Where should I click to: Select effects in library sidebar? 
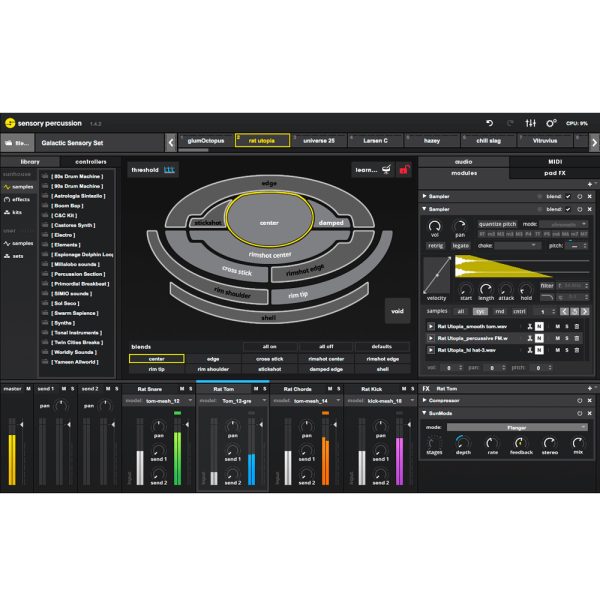tap(17, 199)
